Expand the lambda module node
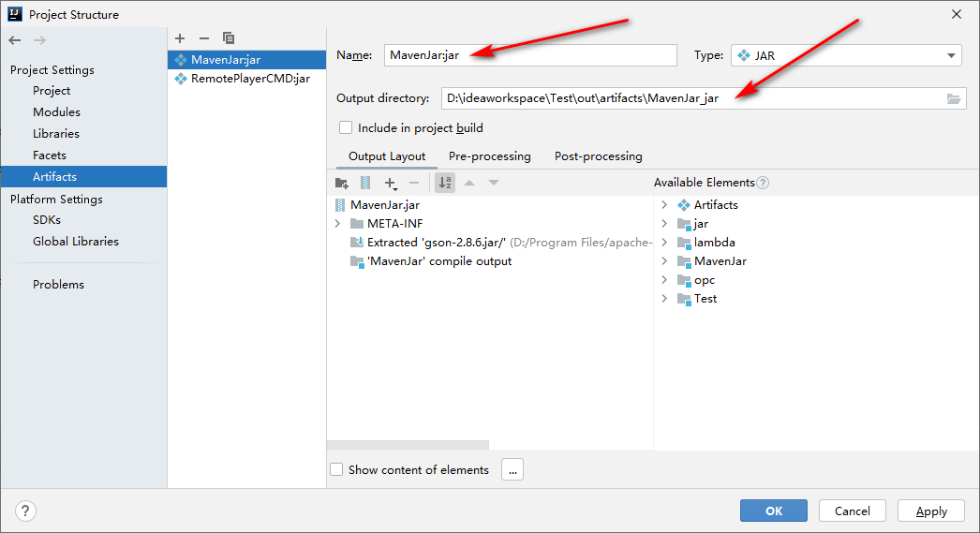The image size is (980, 533). coord(664,243)
